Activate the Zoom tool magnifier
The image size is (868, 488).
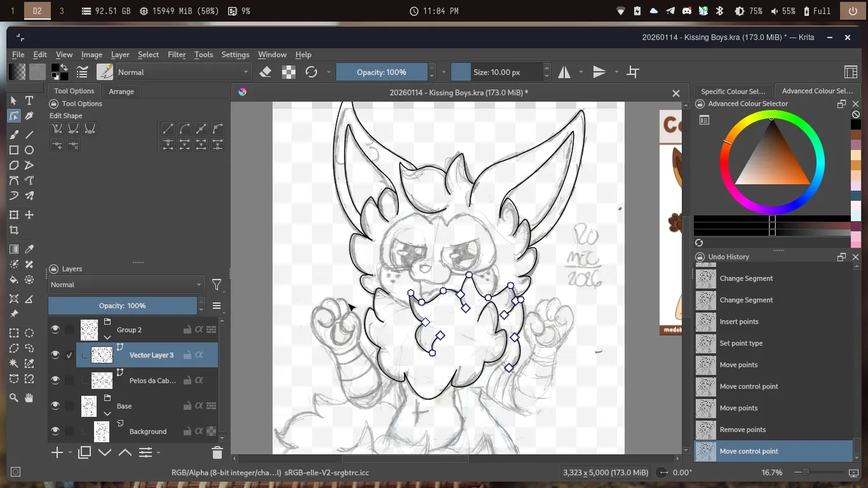[14, 398]
